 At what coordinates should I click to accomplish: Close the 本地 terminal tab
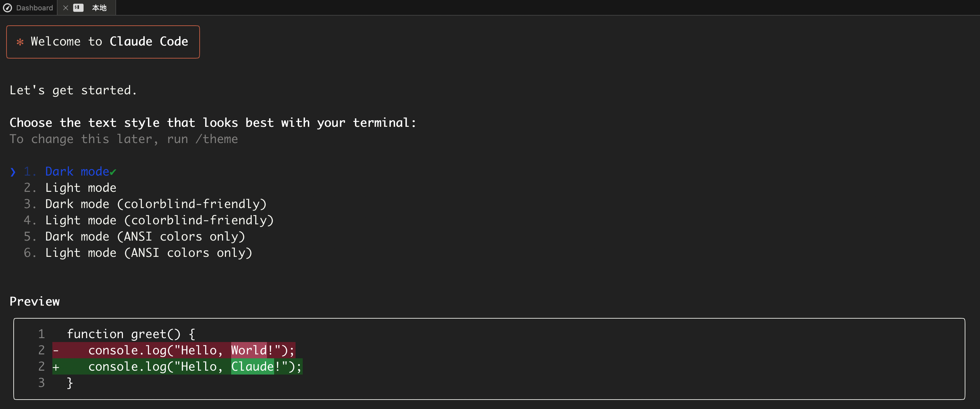pyautogui.click(x=65, y=7)
